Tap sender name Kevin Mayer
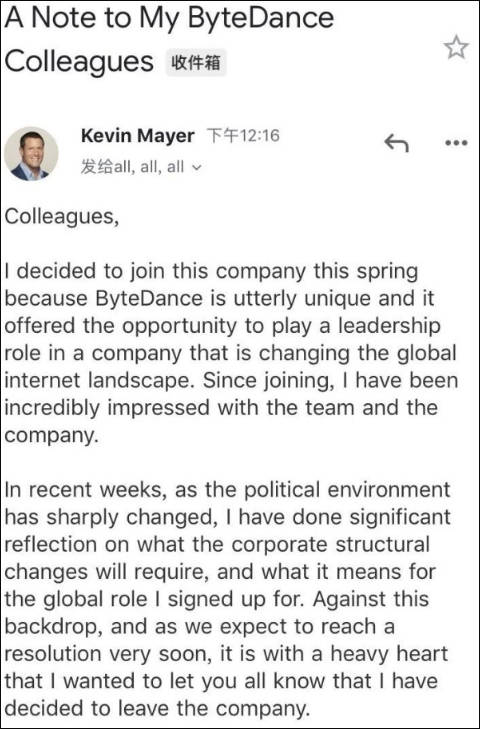Image resolution: width=480 pixels, height=729 pixels. (138, 136)
